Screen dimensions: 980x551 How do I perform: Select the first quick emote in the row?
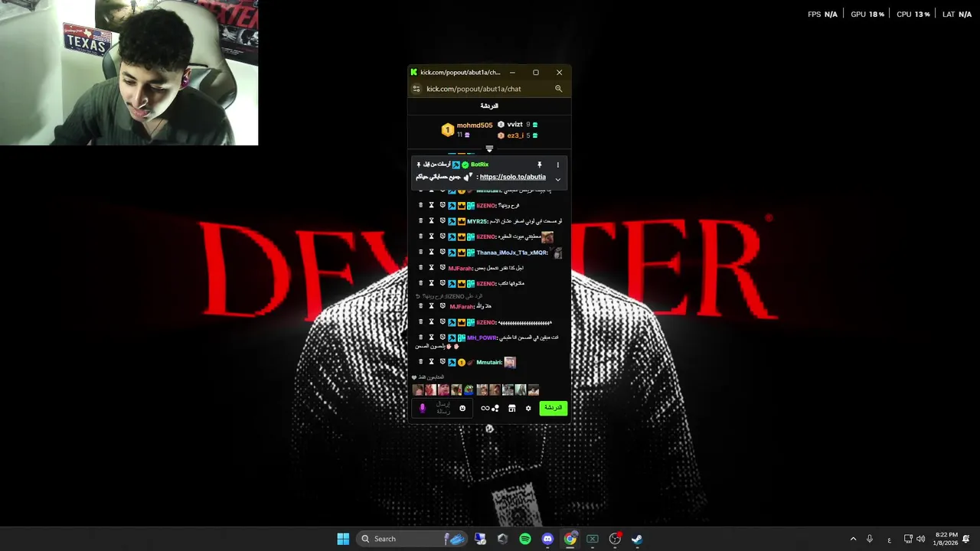[418, 390]
